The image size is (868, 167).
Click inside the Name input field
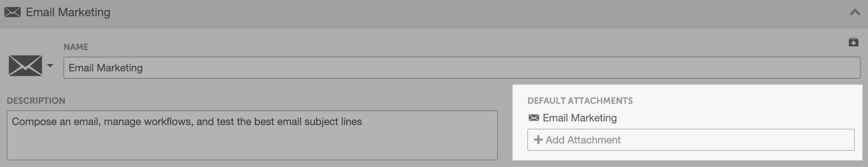point(462,68)
